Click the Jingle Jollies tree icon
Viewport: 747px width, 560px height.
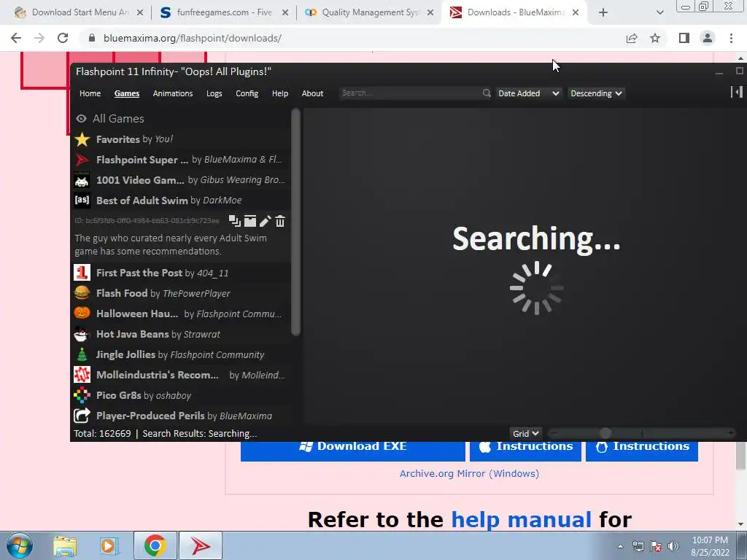pyautogui.click(x=82, y=355)
